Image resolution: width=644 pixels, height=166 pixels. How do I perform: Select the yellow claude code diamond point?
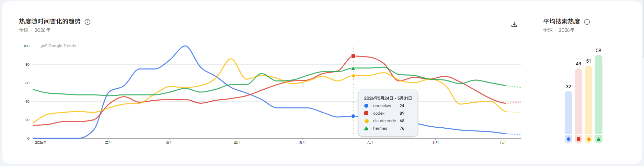point(353,76)
